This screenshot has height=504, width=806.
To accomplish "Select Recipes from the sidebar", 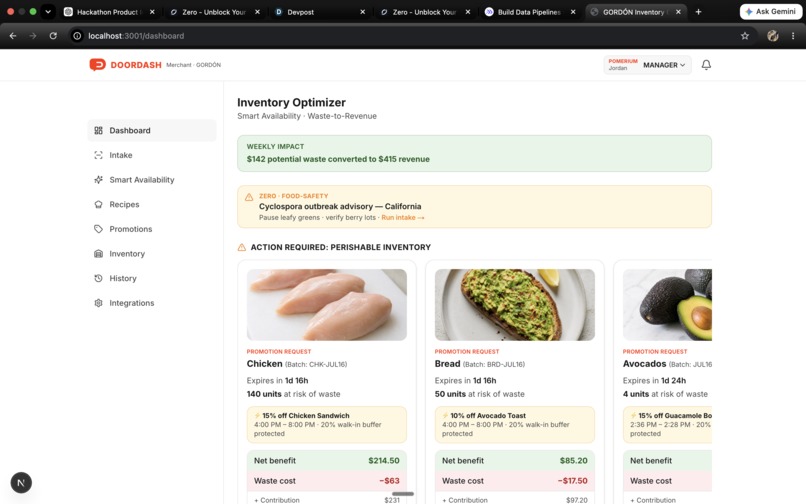I will tap(152, 205).
